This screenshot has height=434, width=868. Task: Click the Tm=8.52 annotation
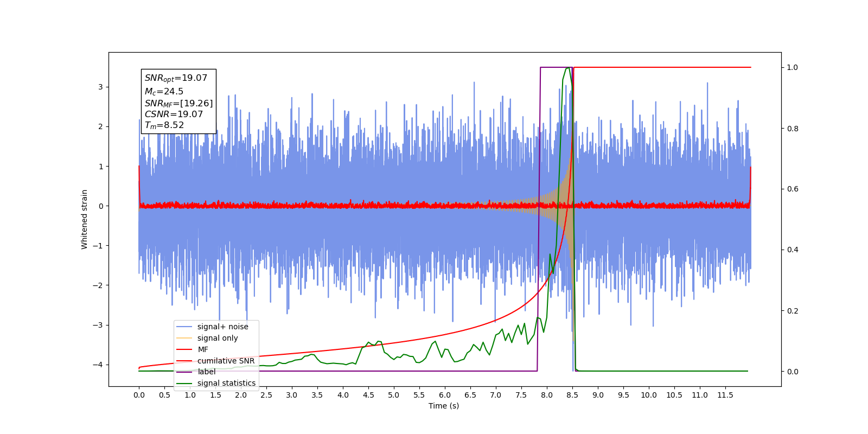[164, 125]
